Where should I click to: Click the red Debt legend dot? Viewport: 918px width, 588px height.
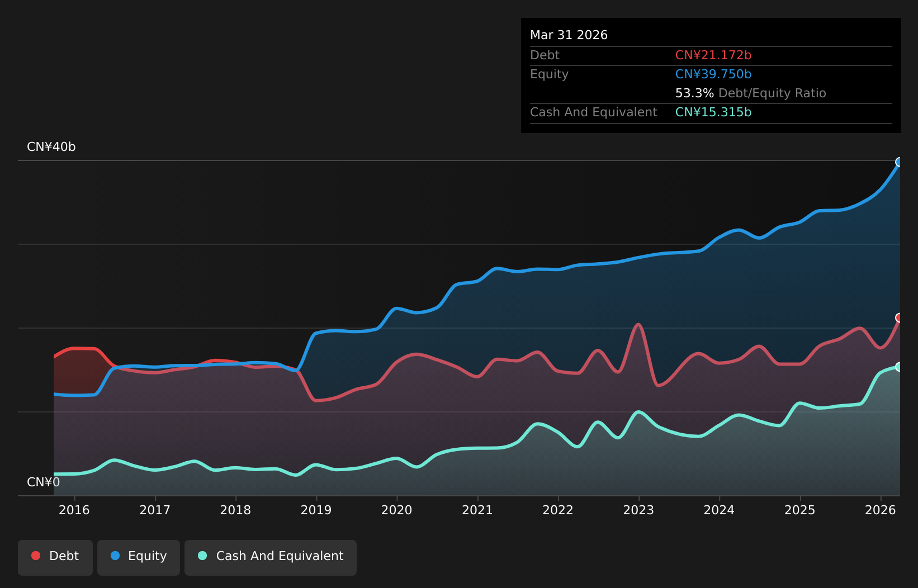[36, 556]
